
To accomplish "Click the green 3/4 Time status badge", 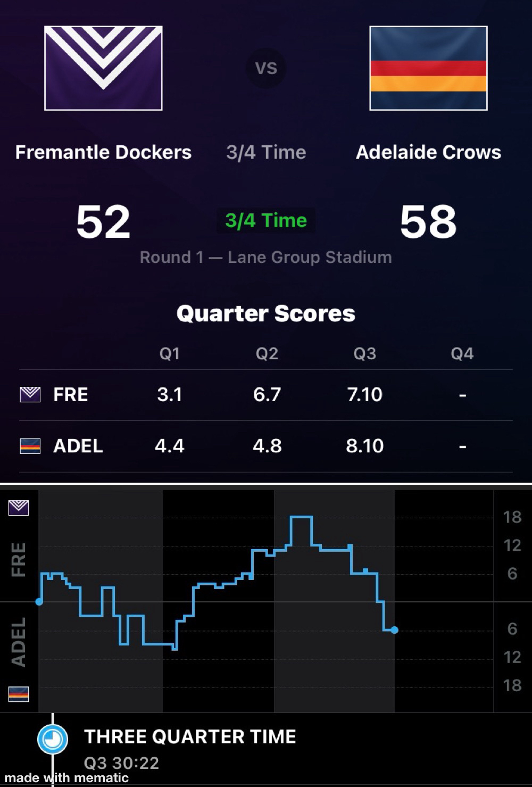I will 265,220.
